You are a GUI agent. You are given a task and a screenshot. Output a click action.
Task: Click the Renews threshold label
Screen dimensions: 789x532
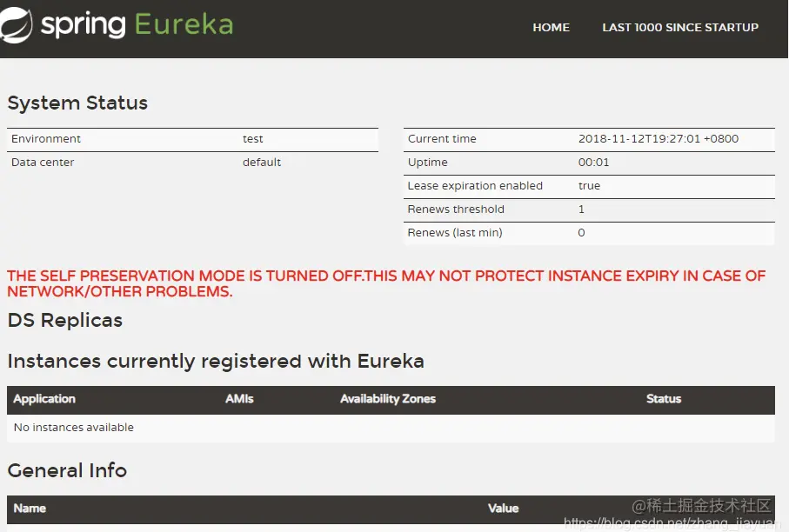coord(456,209)
